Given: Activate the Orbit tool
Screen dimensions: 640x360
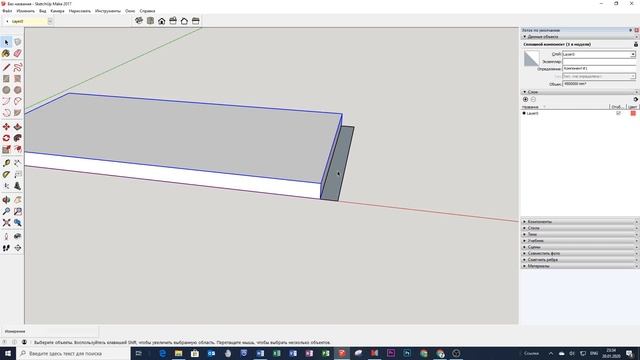Looking at the screenshot, I should coord(6,200).
